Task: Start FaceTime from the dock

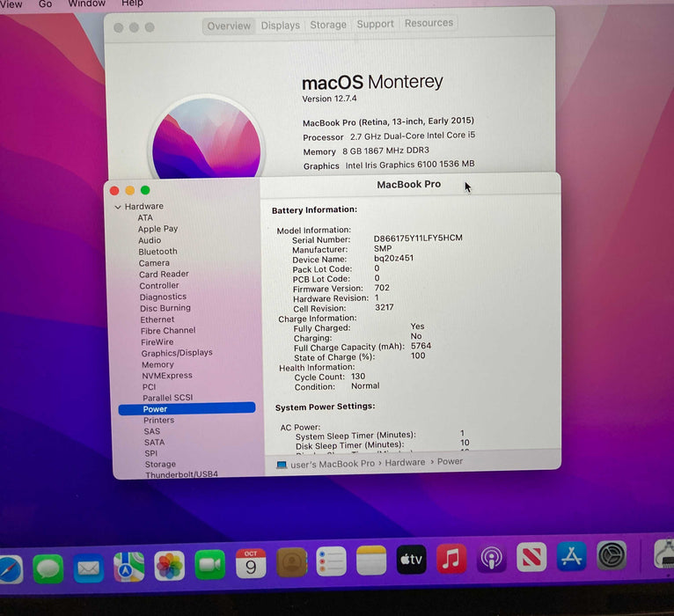Action: [x=209, y=564]
